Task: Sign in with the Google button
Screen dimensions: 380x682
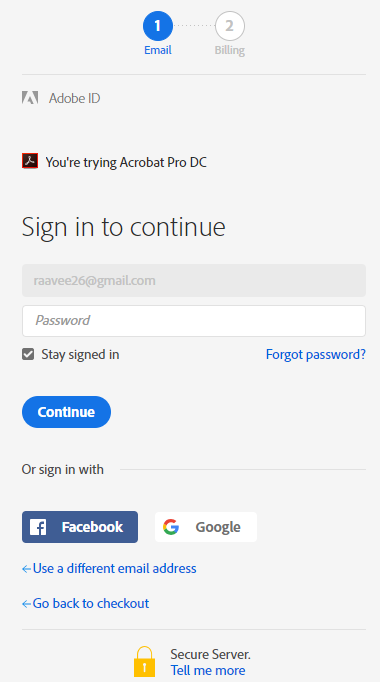Action: [x=206, y=527]
